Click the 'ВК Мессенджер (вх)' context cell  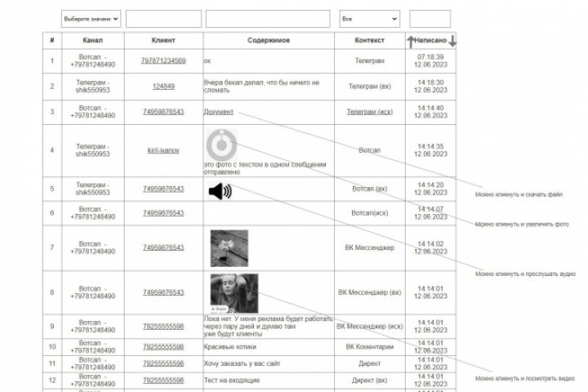[x=370, y=292]
